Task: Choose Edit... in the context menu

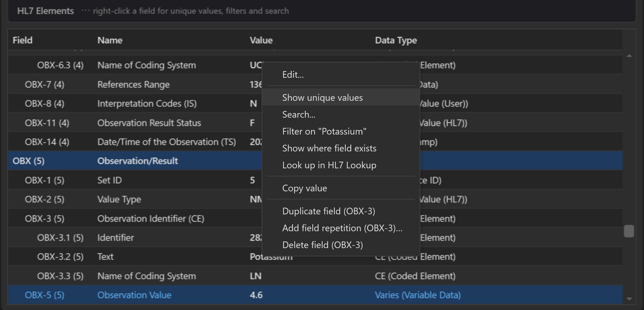Action: click(341, 74)
